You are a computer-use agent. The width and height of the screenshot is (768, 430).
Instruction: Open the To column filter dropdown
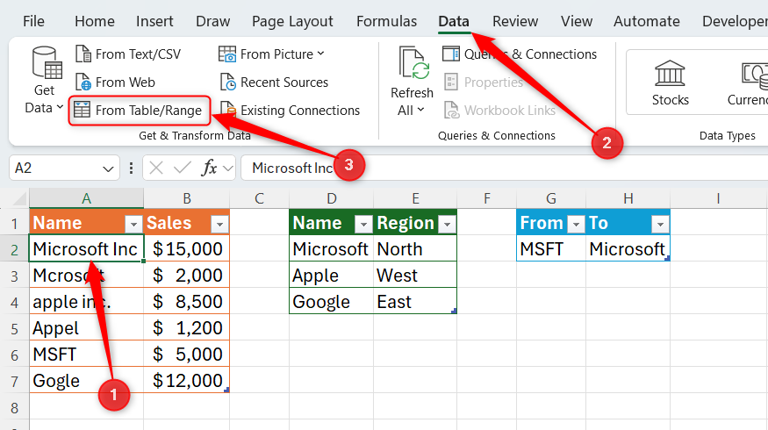660,224
